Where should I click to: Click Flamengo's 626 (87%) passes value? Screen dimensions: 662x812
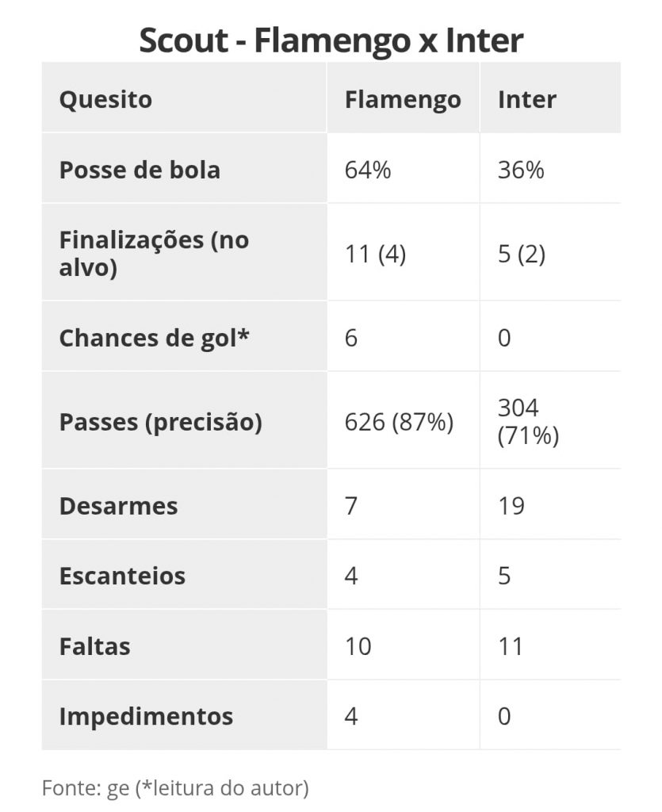point(399,422)
